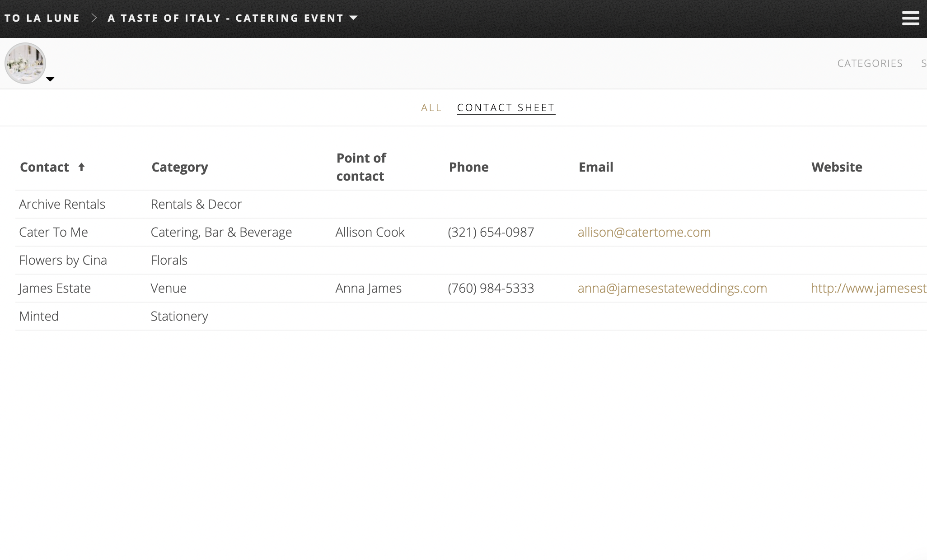The width and height of the screenshot is (927, 560).
Task: Sort by the Email column header
Action: (x=596, y=167)
